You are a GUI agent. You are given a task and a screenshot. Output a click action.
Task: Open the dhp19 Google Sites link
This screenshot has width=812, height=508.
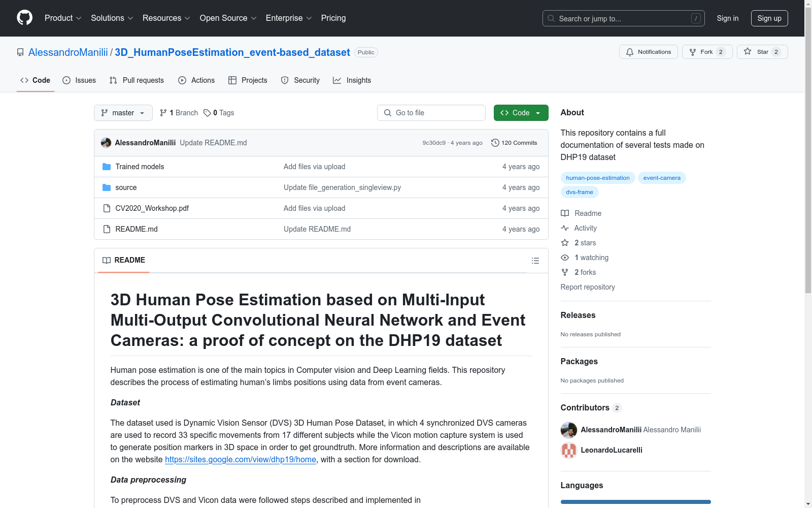point(241,459)
